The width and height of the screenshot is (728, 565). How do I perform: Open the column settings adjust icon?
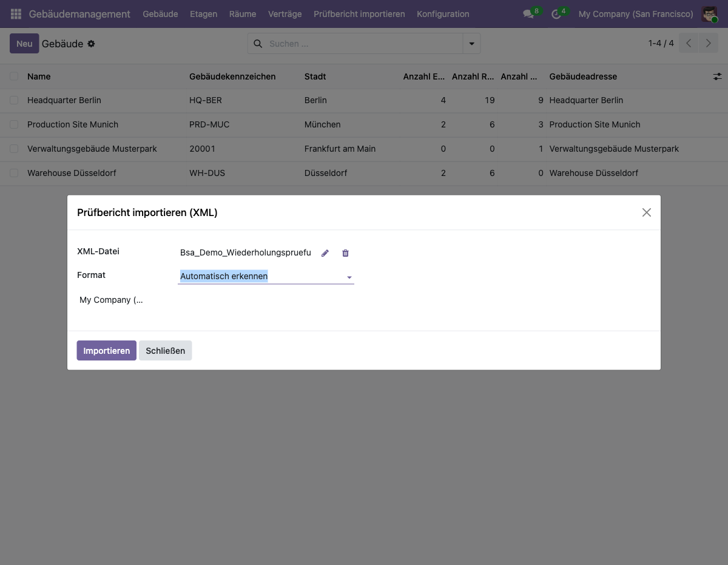pos(717,76)
